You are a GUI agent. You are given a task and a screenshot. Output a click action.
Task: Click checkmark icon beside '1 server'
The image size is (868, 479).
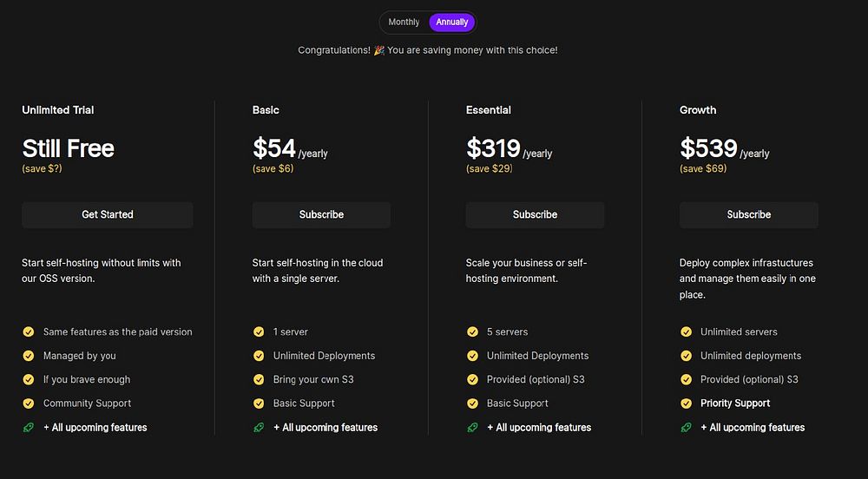pos(259,331)
